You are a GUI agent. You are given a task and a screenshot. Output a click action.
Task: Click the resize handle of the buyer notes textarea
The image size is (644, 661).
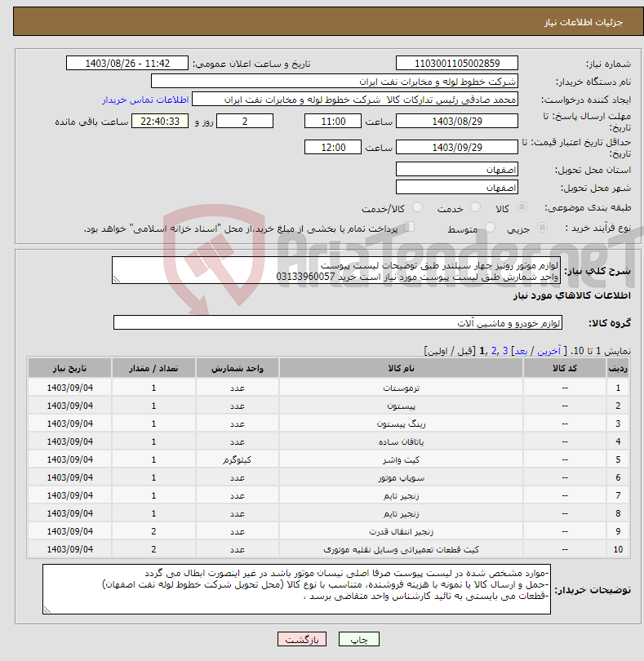(47, 609)
